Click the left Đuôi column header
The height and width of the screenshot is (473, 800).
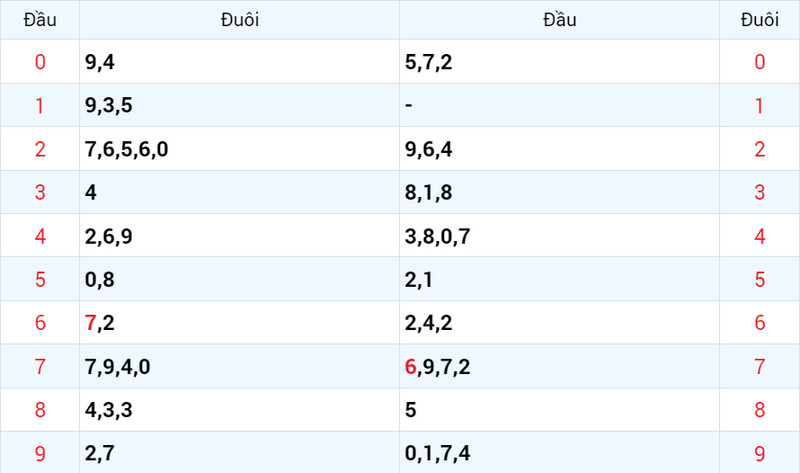[x=239, y=20]
